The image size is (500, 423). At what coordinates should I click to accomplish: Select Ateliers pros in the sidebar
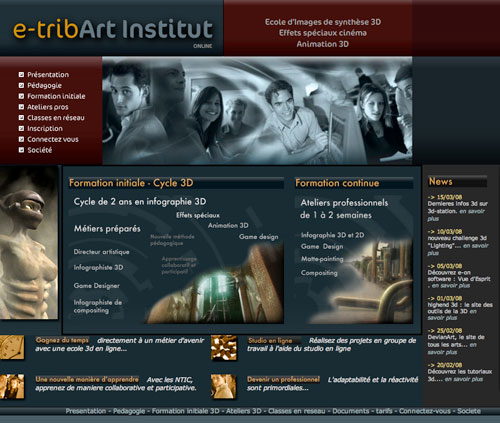[x=48, y=107]
